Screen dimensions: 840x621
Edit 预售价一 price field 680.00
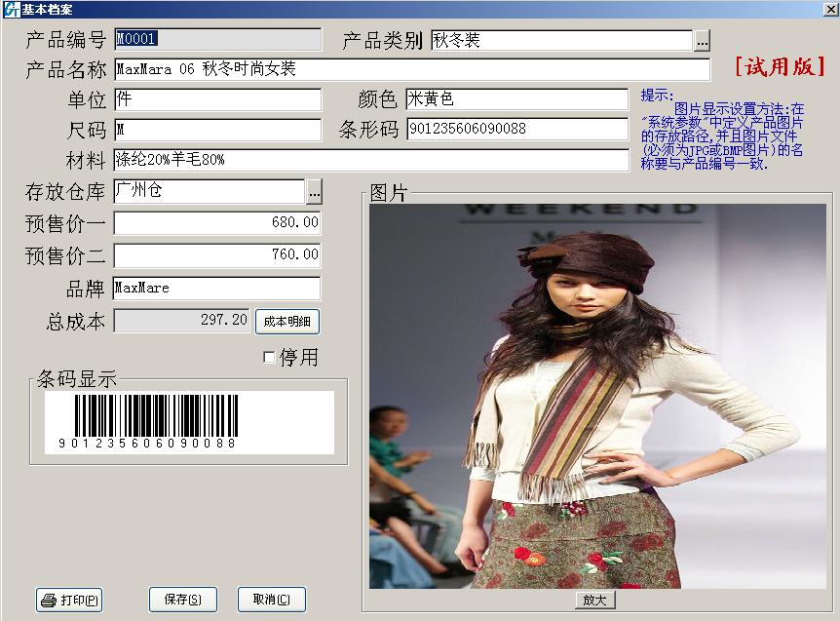point(217,223)
